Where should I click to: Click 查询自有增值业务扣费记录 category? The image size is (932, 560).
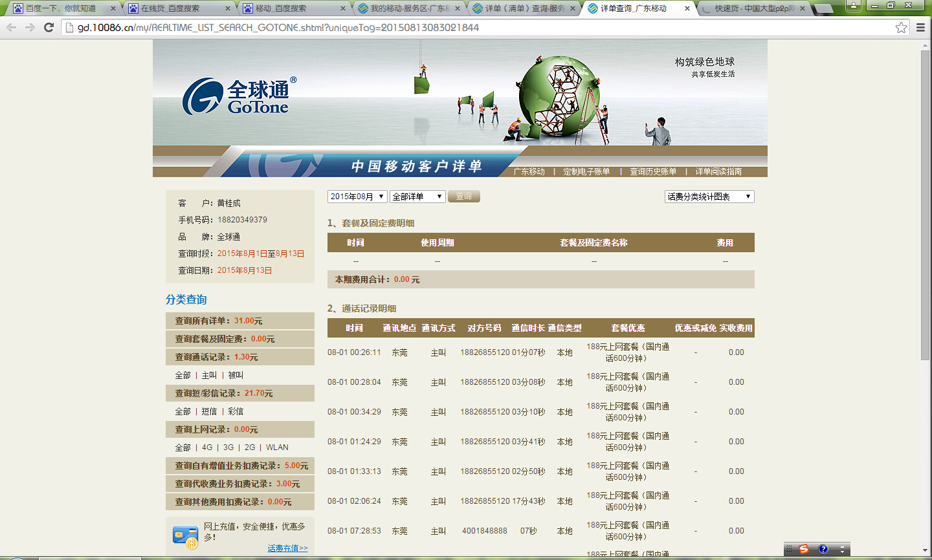(x=240, y=466)
